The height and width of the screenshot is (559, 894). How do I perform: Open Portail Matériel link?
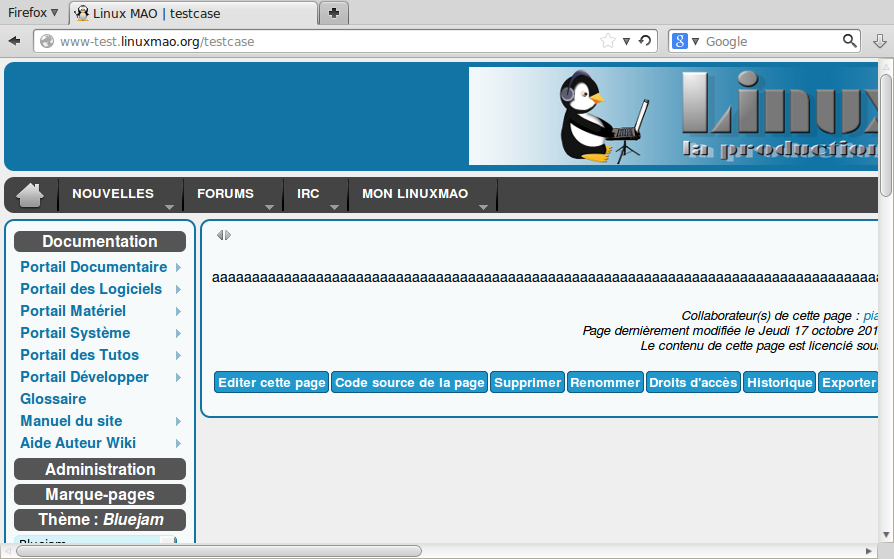pos(73,311)
